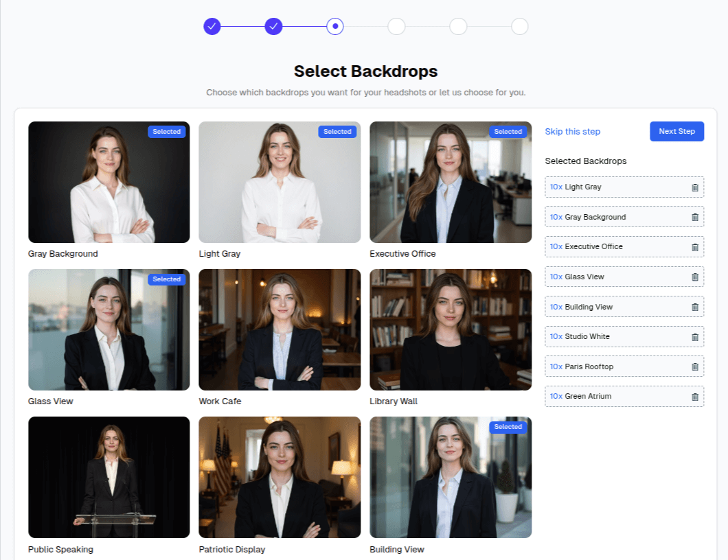Click the Skip this step link

pos(573,131)
